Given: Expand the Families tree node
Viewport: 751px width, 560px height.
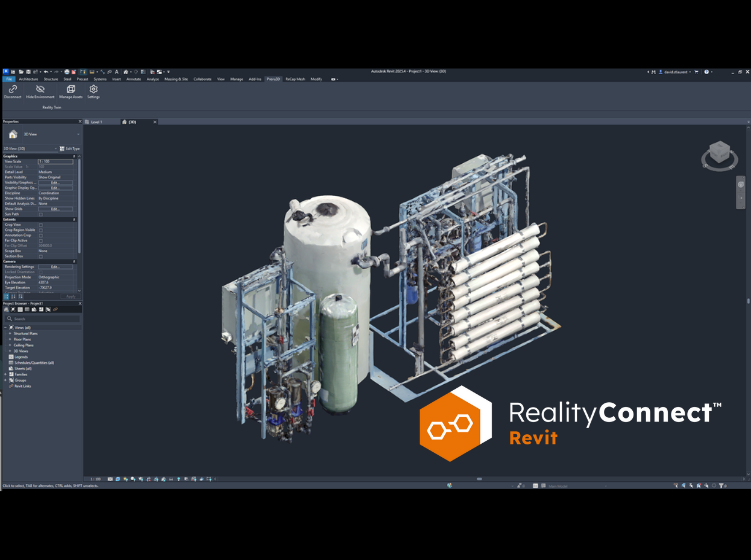Looking at the screenshot, I should pyautogui.click(x=6, y=375).
